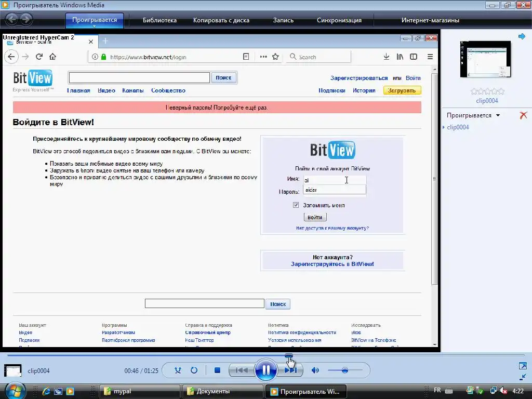
Task: Open the Запись tab
Action: (x=283, y=20)
